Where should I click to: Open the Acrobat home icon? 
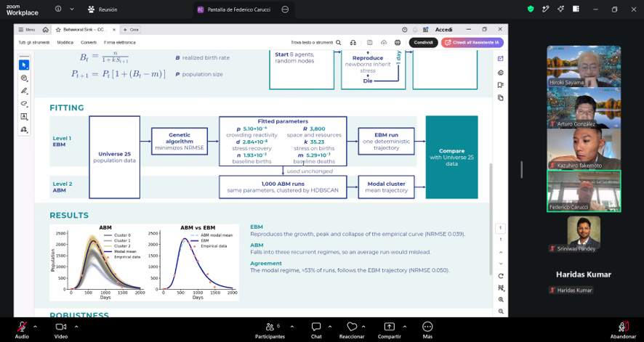[x=45, y=30]
